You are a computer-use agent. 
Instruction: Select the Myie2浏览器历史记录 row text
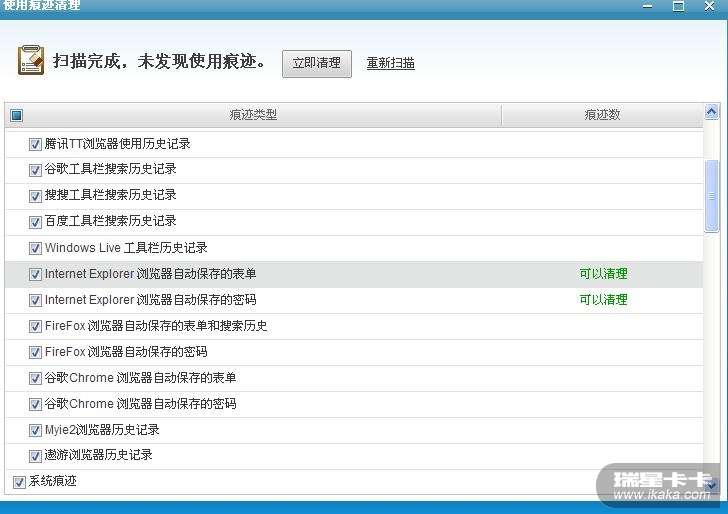click(x=102, y=430)
